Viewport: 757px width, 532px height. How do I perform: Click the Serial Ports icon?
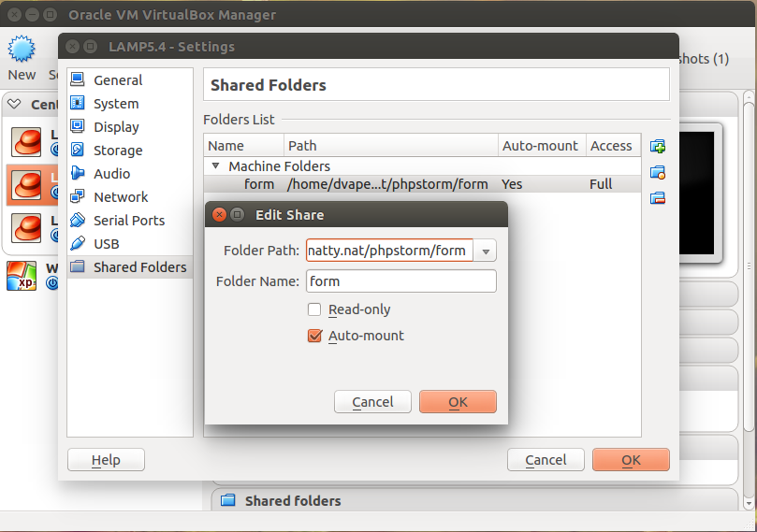78,220
